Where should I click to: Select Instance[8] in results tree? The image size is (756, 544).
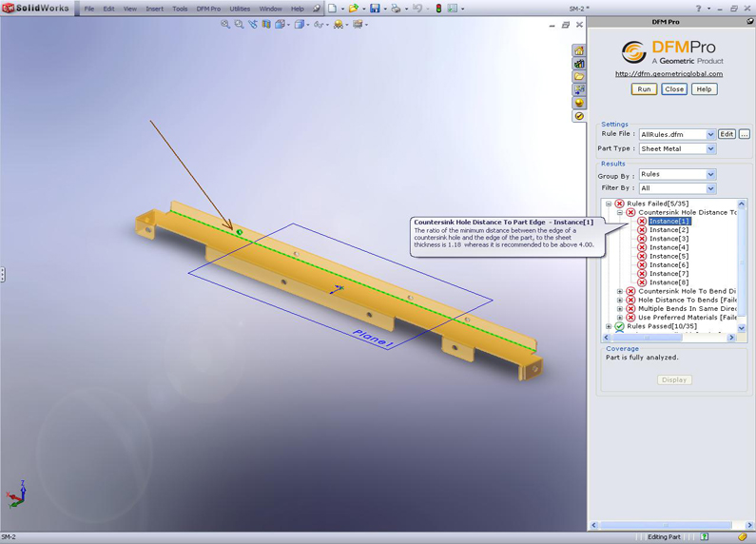coord(669,282)
